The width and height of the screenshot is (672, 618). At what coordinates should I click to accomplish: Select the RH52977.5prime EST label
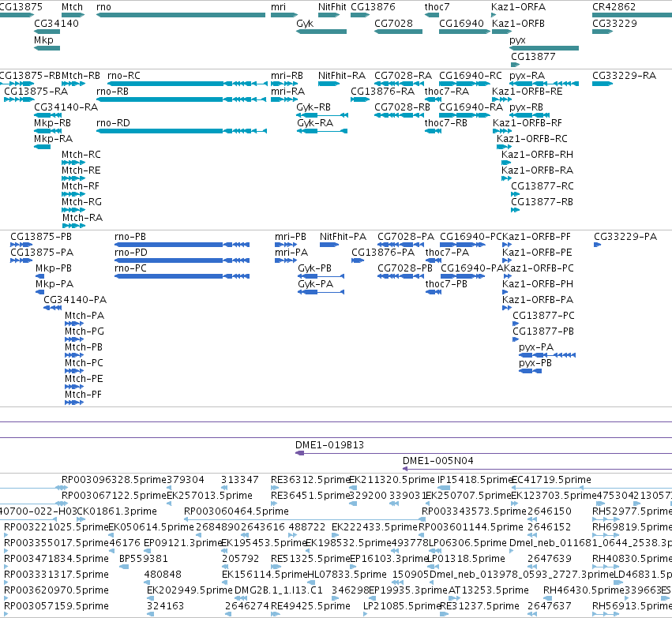(632, 511)
